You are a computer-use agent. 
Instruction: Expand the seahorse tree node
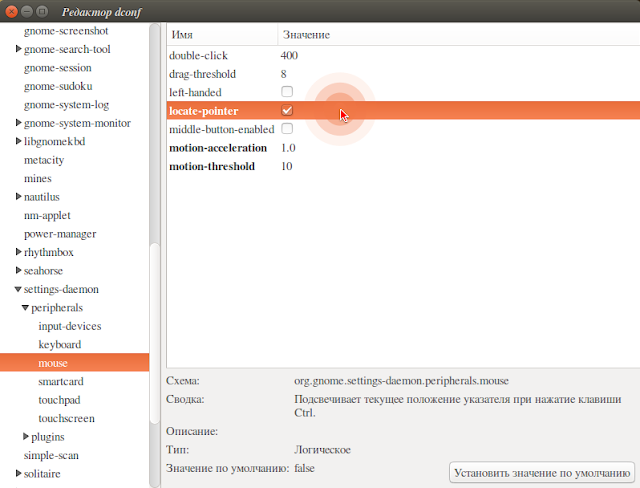(x=18, y=270)
